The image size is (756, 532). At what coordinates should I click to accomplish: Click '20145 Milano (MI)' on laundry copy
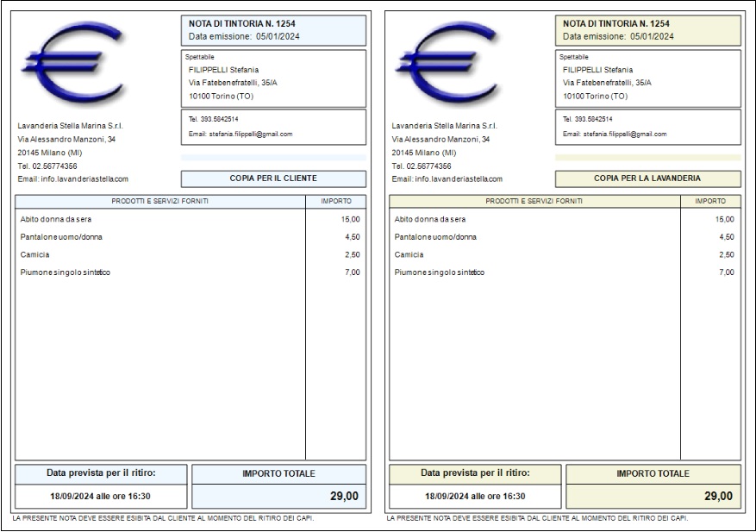[424, 153]
